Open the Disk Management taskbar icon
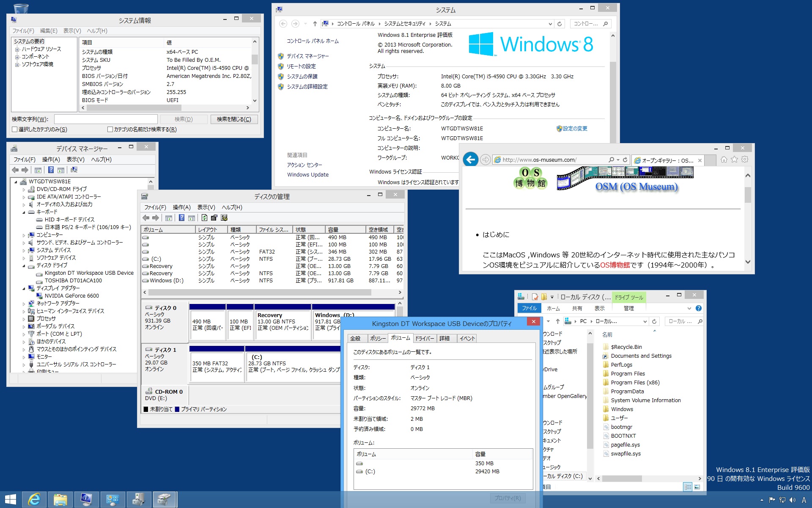Viewport: 812px width, 508px height. [165, 500]
